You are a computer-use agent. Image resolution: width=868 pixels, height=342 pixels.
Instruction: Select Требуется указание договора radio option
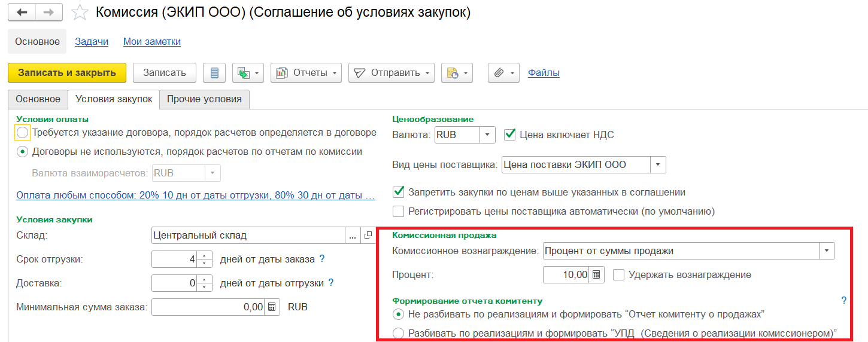(22, 133)
